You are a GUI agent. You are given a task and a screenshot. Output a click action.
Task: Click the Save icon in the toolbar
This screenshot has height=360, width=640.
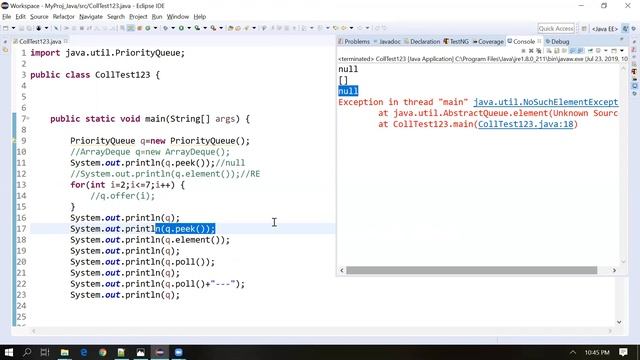pyautogui.click(x=21, y=28)
